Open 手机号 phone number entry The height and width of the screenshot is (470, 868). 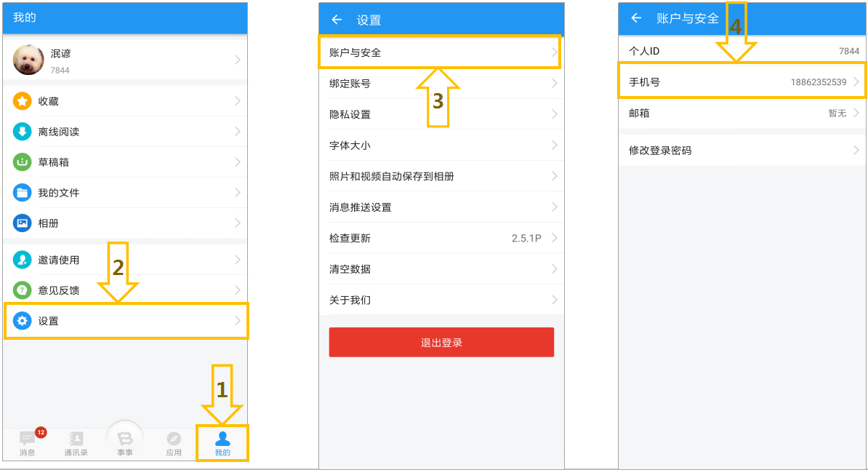coord(742,81)
